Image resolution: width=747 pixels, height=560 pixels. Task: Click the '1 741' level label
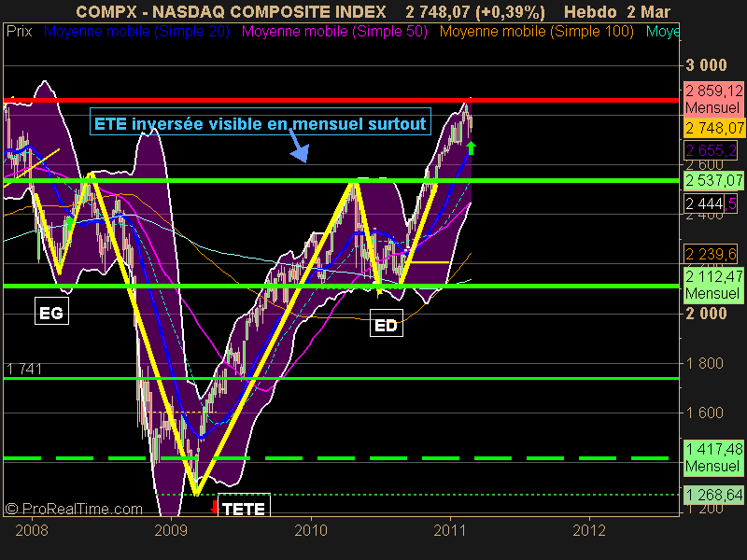tap(24, 369)
